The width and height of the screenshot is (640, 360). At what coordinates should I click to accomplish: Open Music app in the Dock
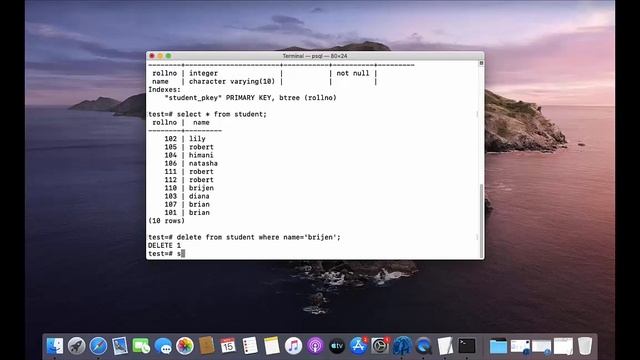pos(293,346)
